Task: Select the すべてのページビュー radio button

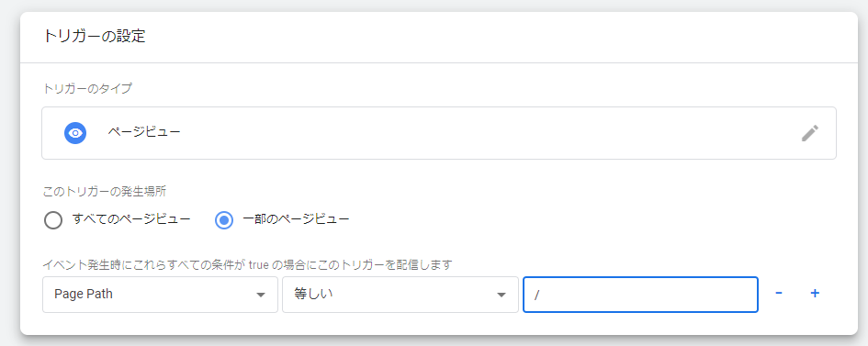Action: [x=53, y=220]
